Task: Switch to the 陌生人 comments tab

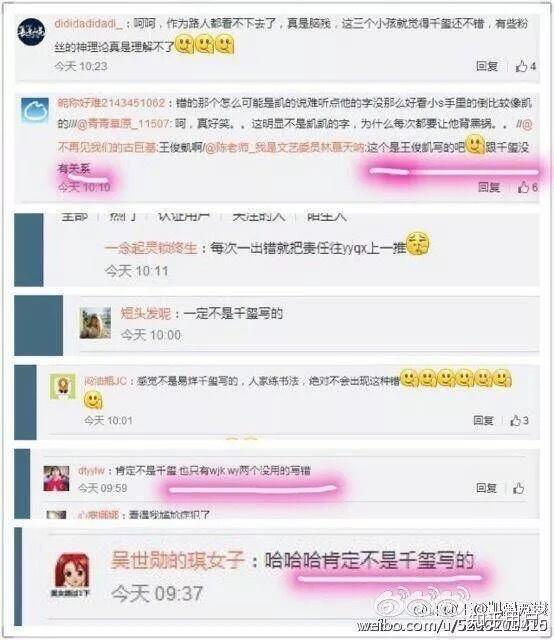Action: point(327,216)
